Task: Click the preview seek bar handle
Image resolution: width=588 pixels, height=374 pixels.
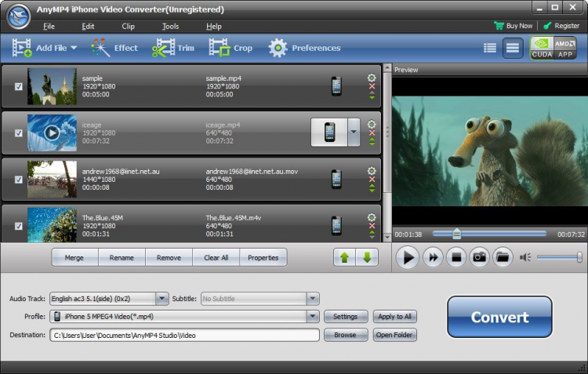Action: coord(456,234)
